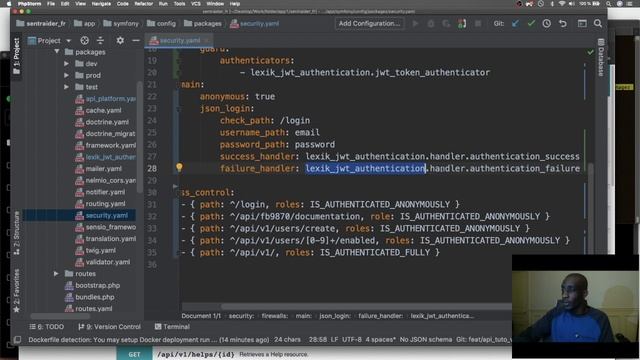Open the Navigate menu

click(x=101, y=4)
